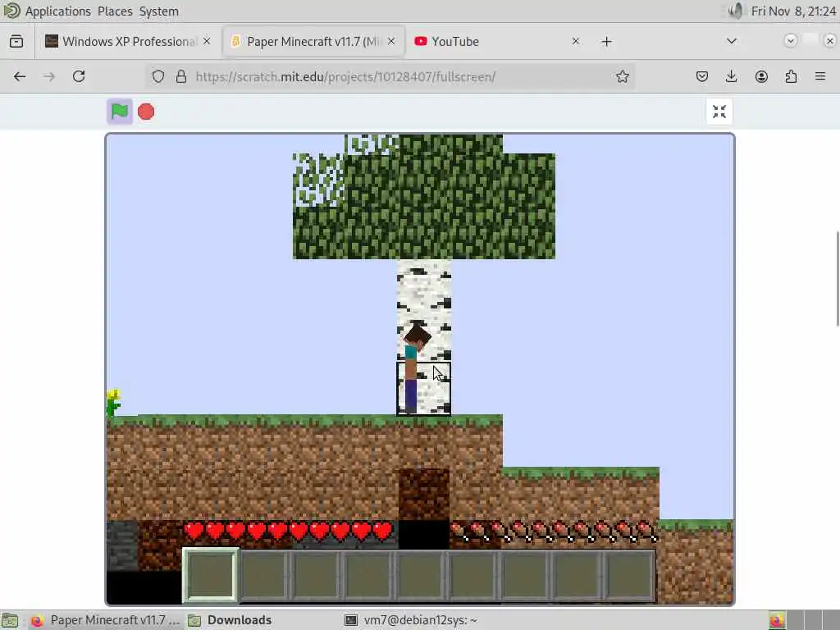Close the Paper Minecraft tab
This screenshot has width=840, height=630.
(x=391, y=41)
